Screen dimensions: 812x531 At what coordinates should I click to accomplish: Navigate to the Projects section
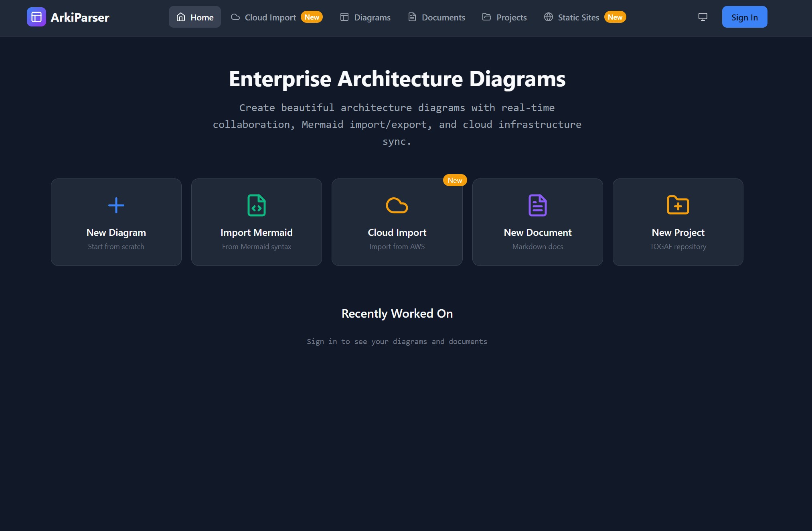[x=504, y=17]
